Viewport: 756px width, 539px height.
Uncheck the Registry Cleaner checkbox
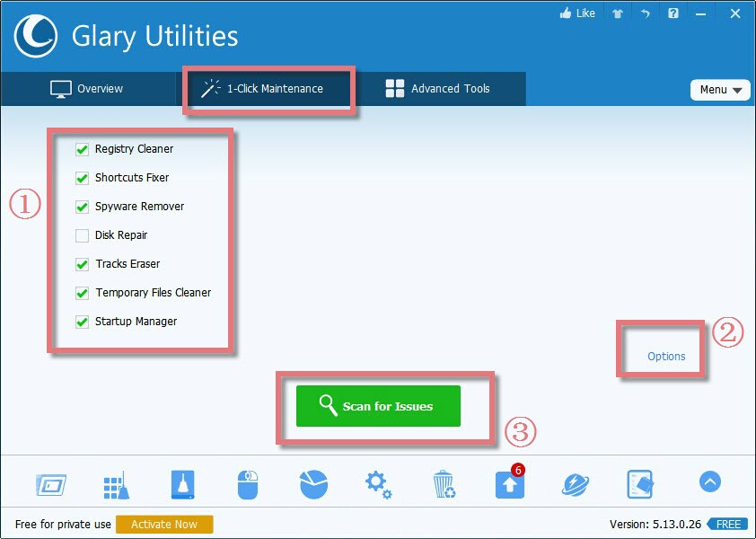(82, 149)
